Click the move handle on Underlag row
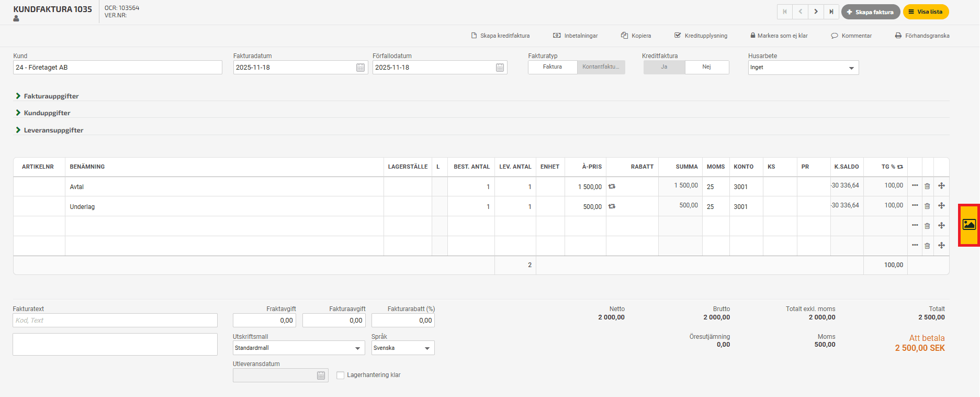980x397 pixels. (941, 206)
